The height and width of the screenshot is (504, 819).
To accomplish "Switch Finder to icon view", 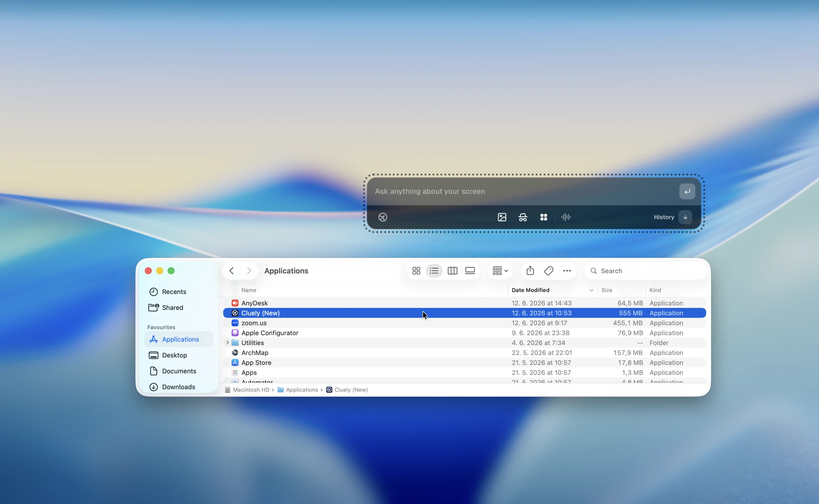I will coord(416,271).
